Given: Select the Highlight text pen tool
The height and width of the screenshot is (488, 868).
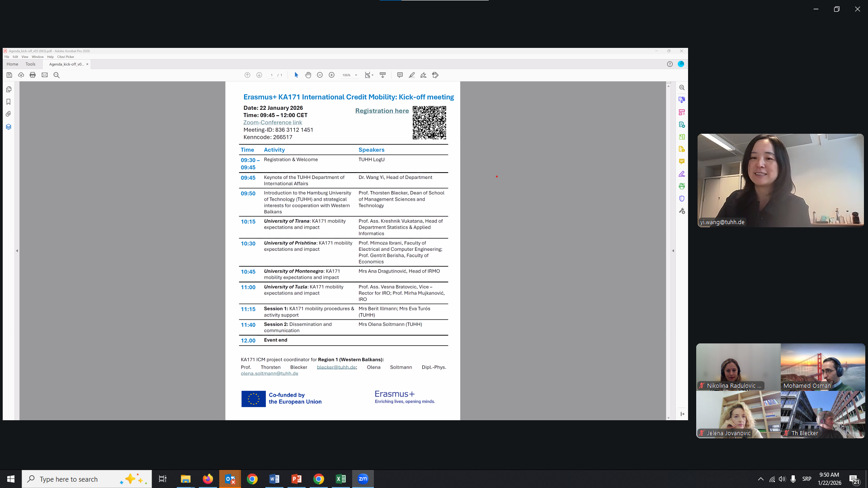Looking at the screenshot, I should (411, 75).
